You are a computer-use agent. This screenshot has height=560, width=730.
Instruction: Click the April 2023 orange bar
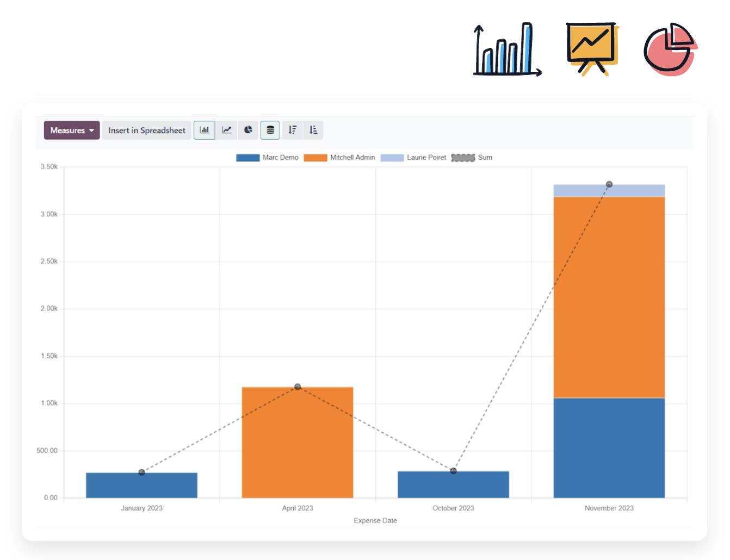(x=298, y=443)
